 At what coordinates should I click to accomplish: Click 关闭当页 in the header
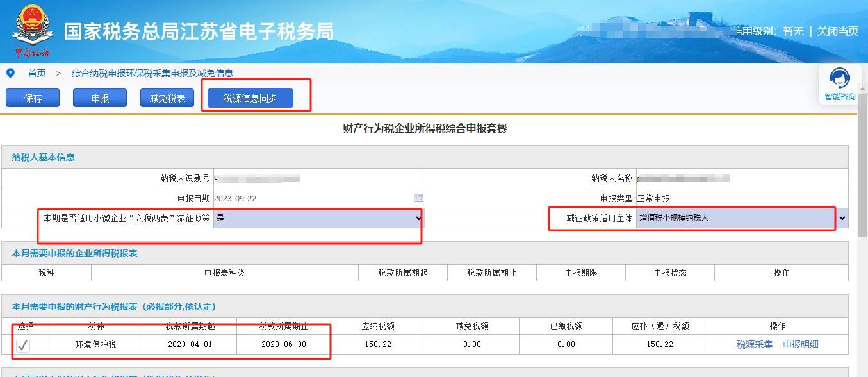838,31
